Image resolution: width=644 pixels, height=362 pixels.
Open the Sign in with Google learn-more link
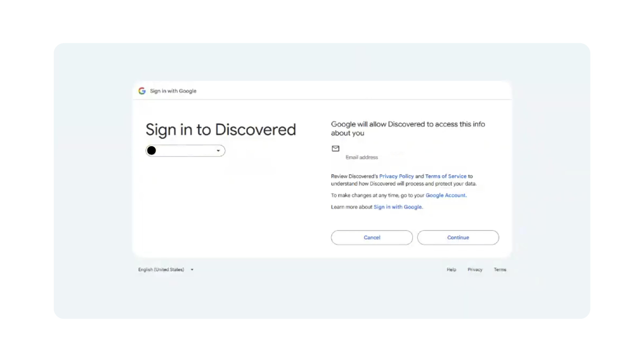click(398, 207)
